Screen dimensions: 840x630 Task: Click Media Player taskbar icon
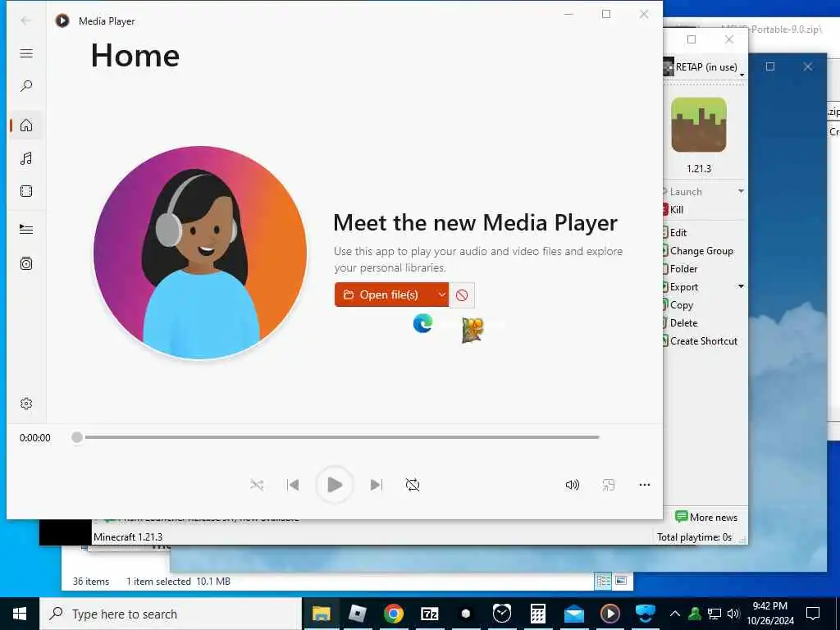point(609,614)
